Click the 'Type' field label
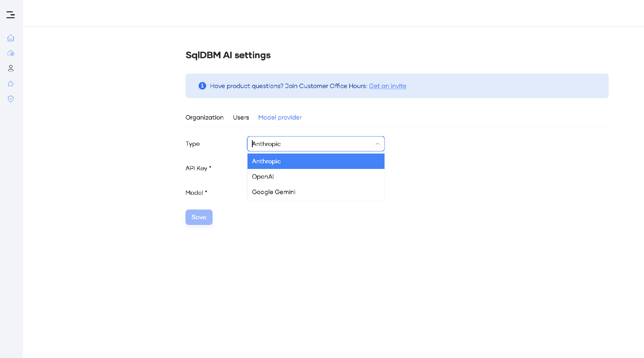The width and height of the screenshot is (644, 358). pos(192,144)
